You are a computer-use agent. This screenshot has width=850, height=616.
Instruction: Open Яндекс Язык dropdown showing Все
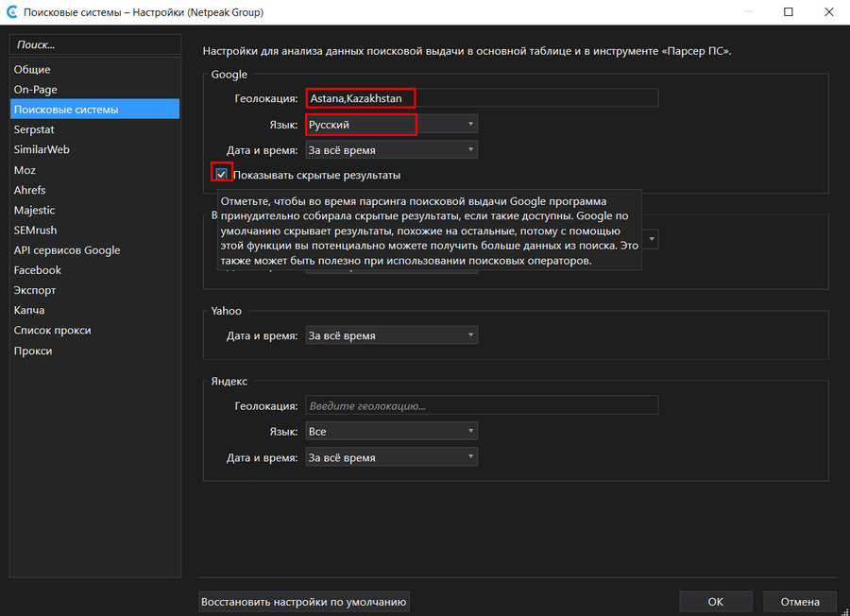pyautogui.click(x=391, y=432)
